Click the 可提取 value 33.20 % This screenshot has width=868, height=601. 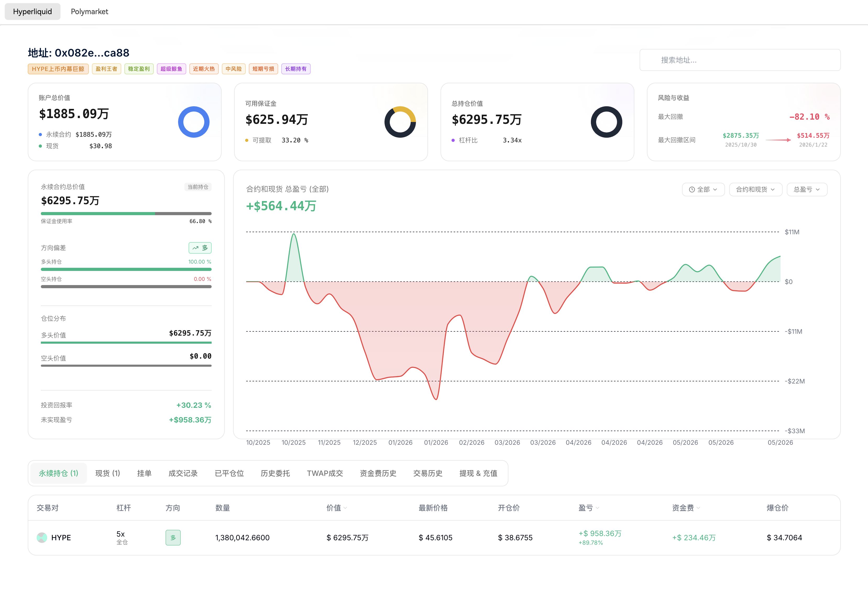click(295, 140)
